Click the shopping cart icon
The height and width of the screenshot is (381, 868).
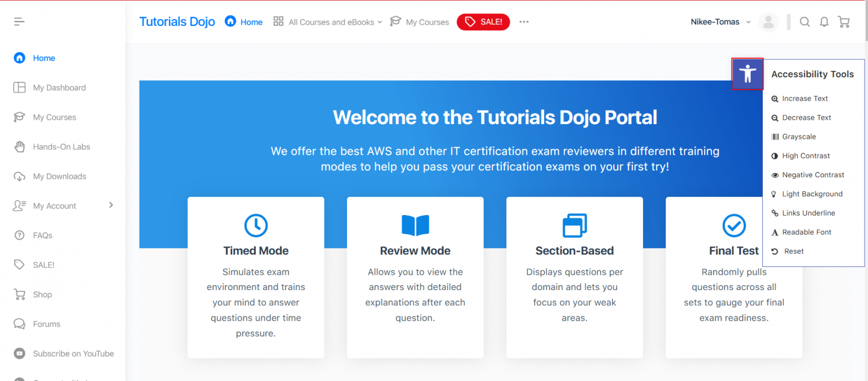coord(844,21)
